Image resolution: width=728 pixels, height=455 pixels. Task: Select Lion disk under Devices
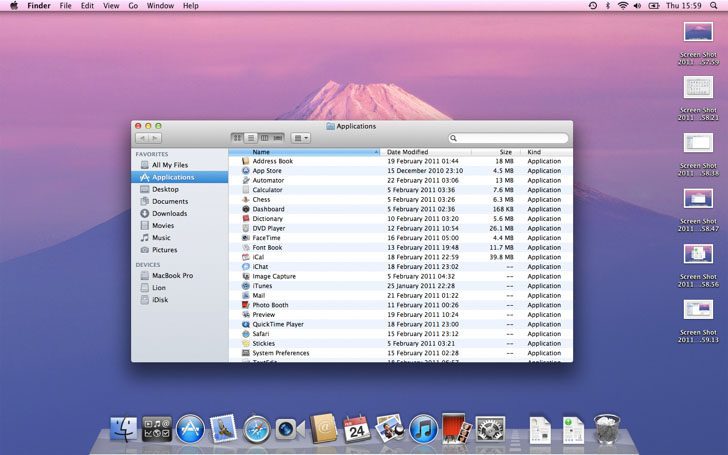[x=179, y=287]
